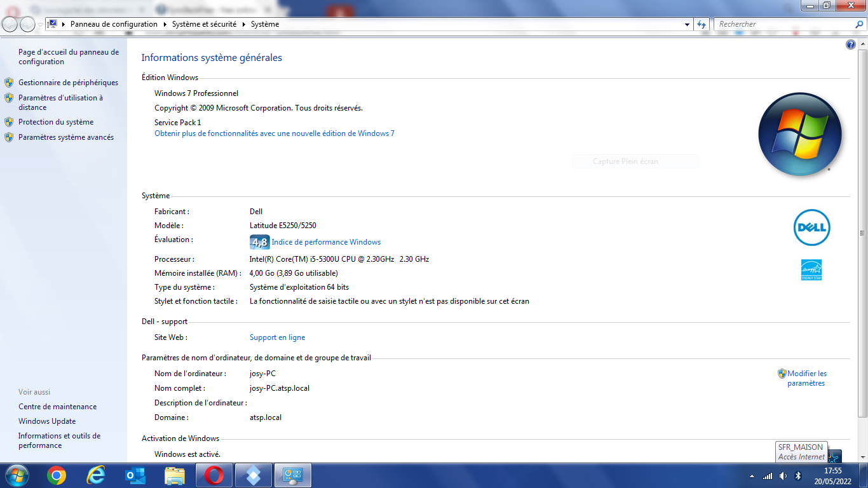Click the computer name josy-PC
Image resolution: width=868 pixels, height=488 pixels.
pyautogui.click(x=262, y=374)
